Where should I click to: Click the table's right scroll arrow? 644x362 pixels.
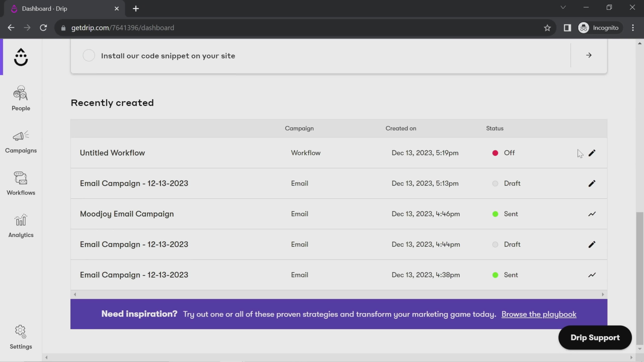(603, 294)
